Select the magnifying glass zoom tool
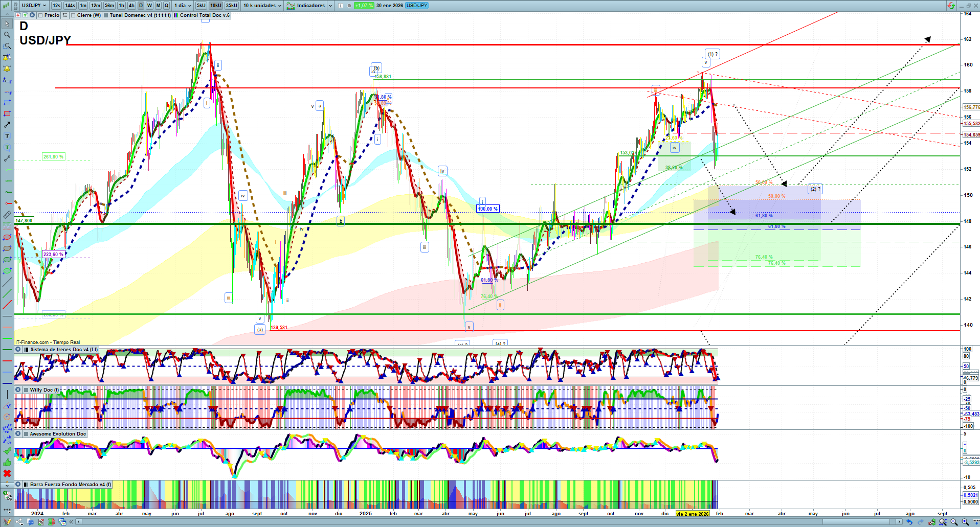This screenshot has width=980, height=527. tap(7, 35)
